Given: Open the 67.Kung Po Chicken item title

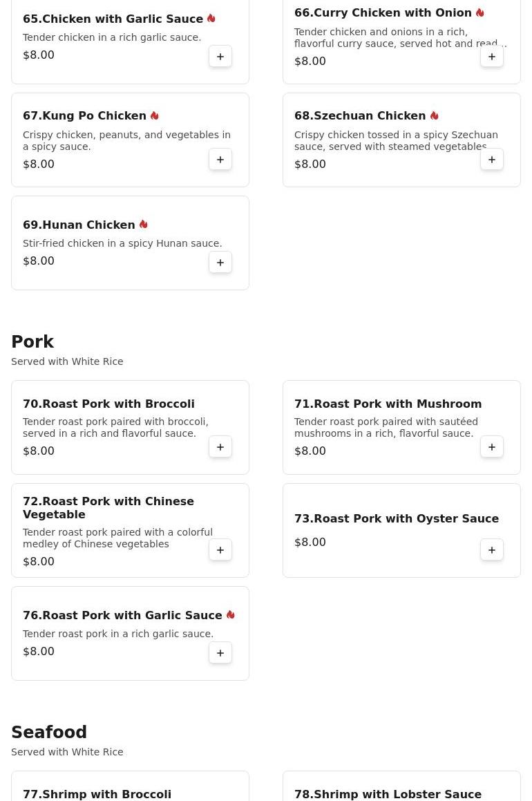Looking at the screenshot, I should (84, 116).
